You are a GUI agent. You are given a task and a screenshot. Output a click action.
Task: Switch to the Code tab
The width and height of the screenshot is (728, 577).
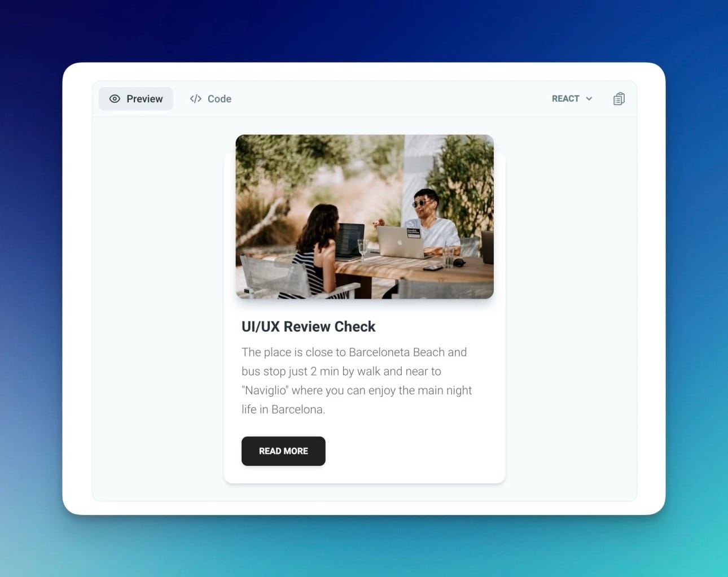click(x=210, y=99)
